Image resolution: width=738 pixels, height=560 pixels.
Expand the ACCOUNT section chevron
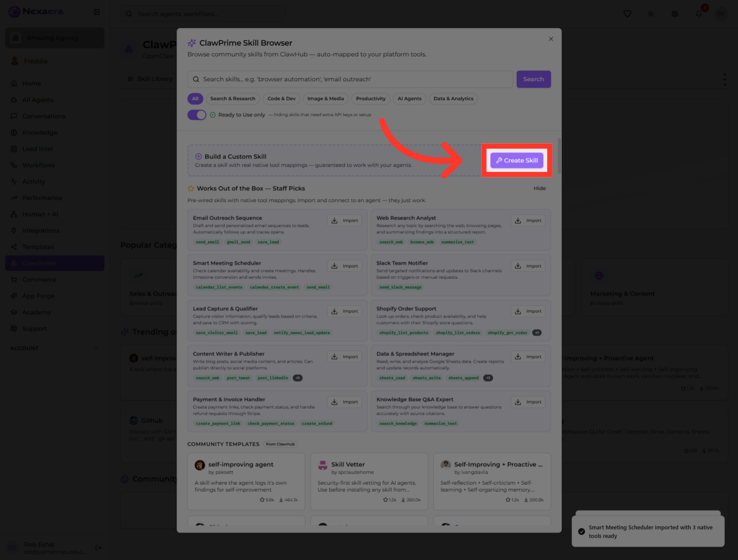click(x=96, y=348)
